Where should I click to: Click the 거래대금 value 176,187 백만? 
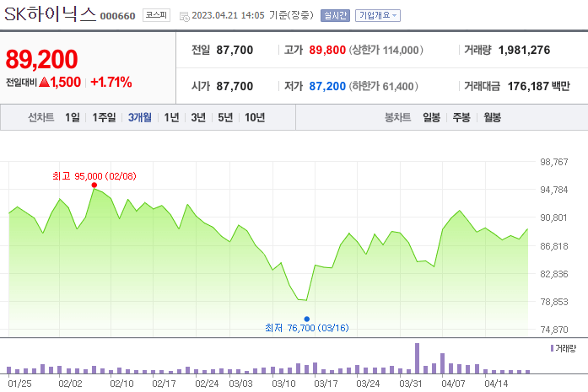[538, 86]
